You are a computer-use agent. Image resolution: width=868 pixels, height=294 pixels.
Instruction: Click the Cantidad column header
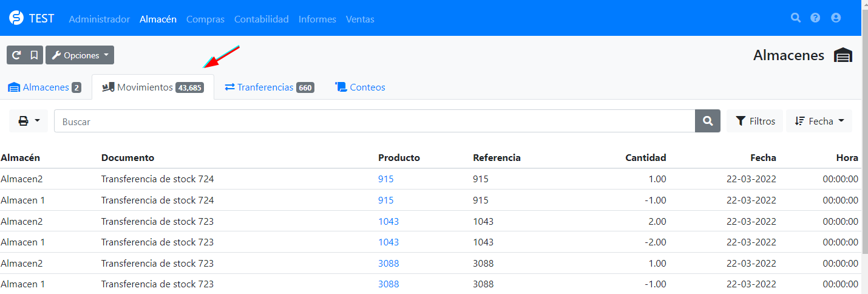coord(646,157)
